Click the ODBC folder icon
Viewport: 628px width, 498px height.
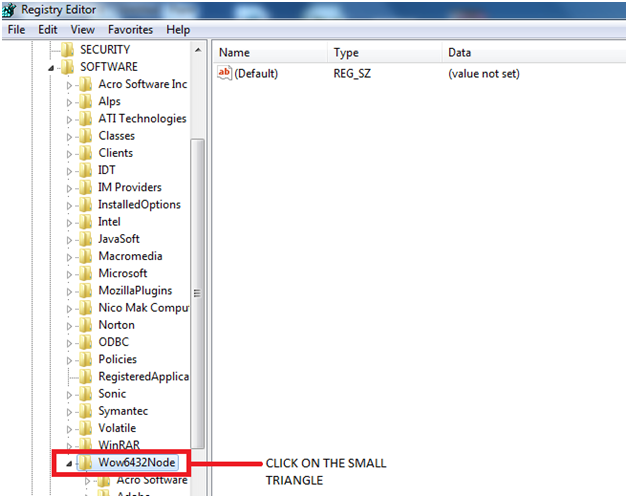click(86, 342)
